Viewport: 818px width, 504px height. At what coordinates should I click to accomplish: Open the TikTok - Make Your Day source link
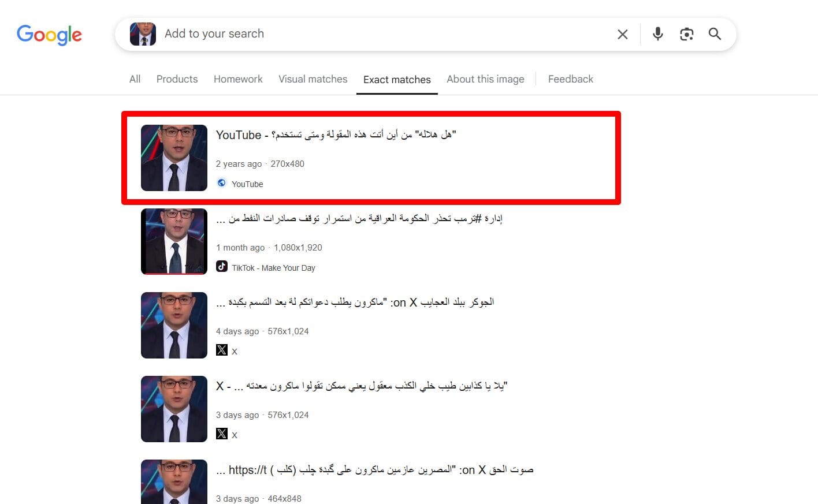[x=273, y=268]
